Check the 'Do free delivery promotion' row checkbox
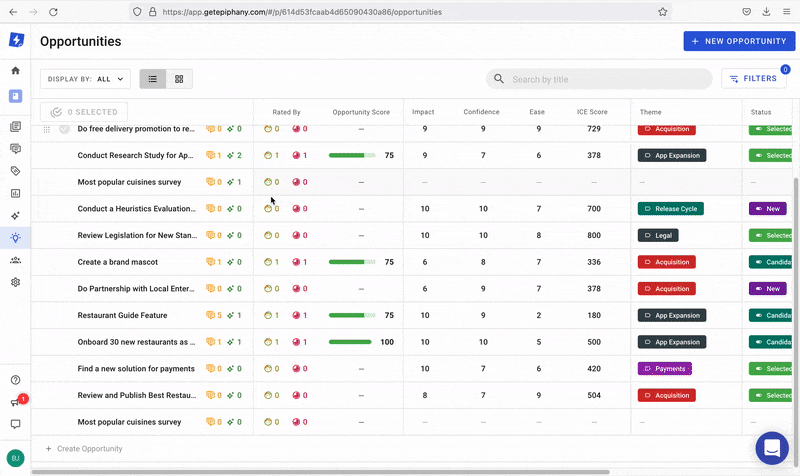Viewport: 800px width, 476px height. (64, 129)
